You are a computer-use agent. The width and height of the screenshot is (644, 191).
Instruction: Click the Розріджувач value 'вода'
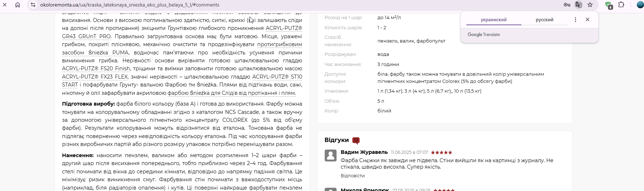(x=383, y=54)
